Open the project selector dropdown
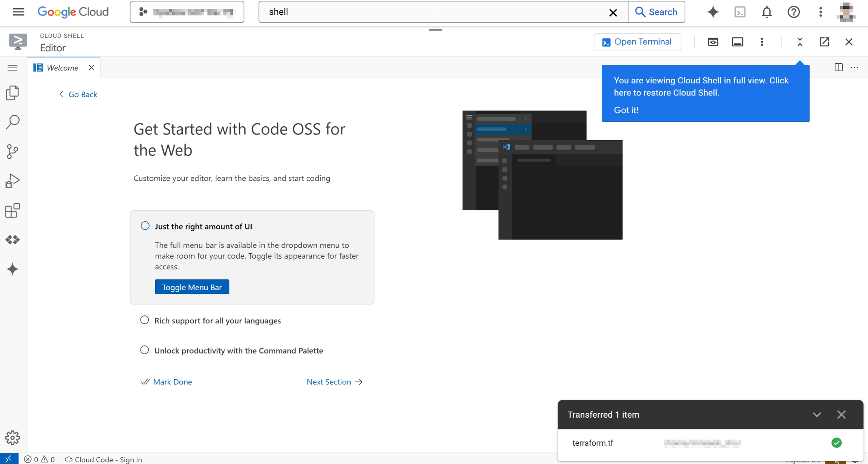This screenshot has height=464, width=868. tap(187, 12)
